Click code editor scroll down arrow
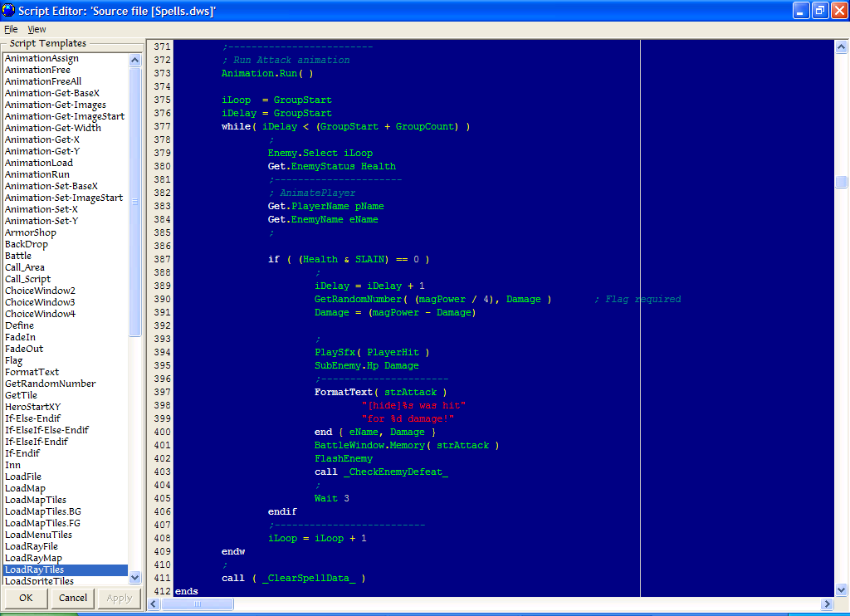 pyautogui.click(x=841, y=590)
